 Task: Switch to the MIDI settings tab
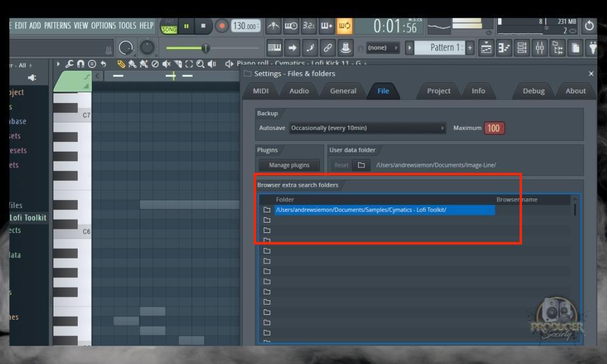(260, 91)
